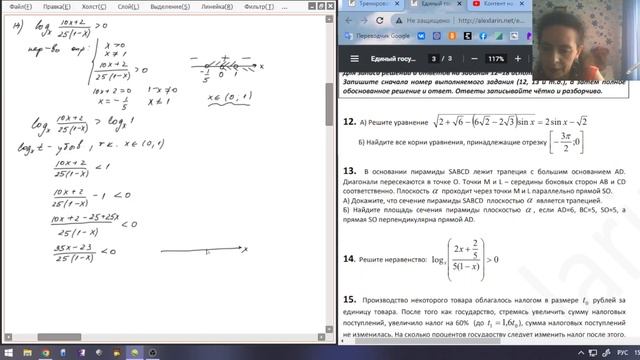Viewport: 640px width, 360px height.
Task: Open the Холст menu
Action: coord(94,7)
